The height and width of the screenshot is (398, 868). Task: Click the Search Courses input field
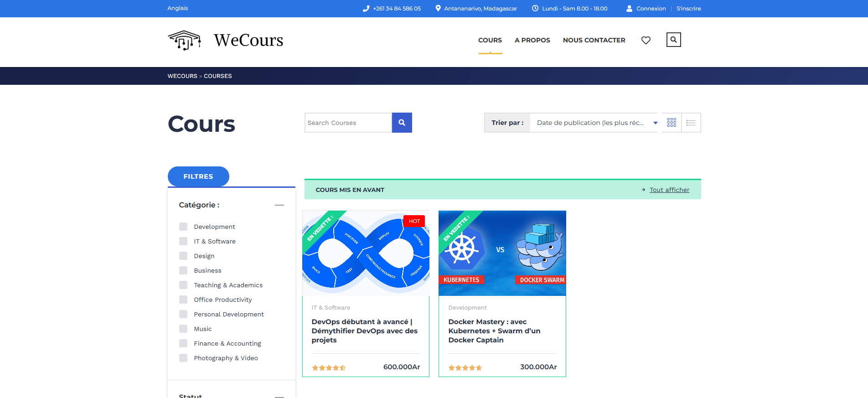click(x=348, y=123)
